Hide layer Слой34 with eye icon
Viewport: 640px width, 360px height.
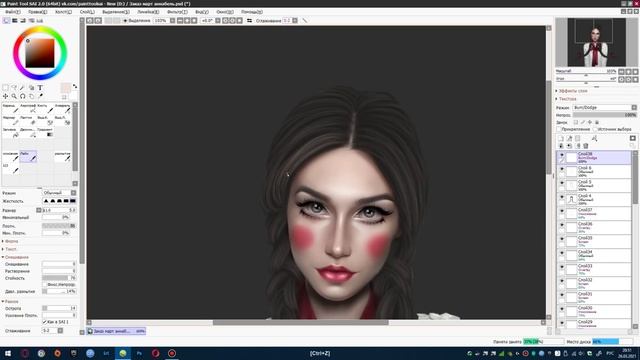click(562, 253)
